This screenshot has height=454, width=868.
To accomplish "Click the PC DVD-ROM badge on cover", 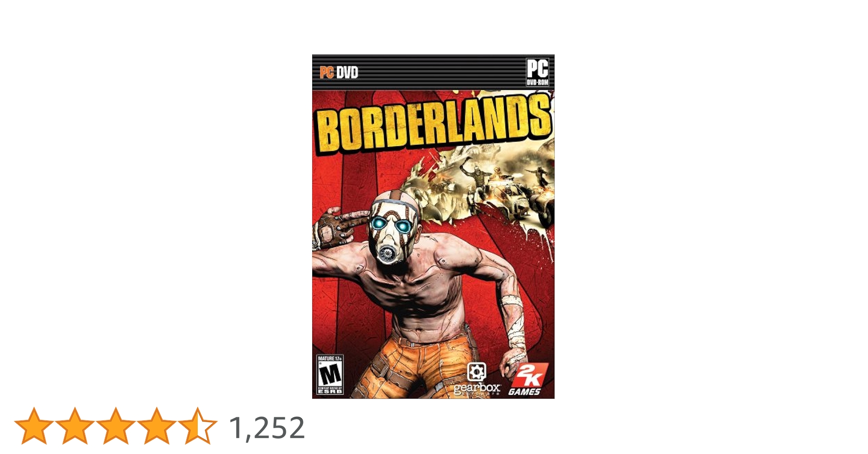I will (538, 72).
